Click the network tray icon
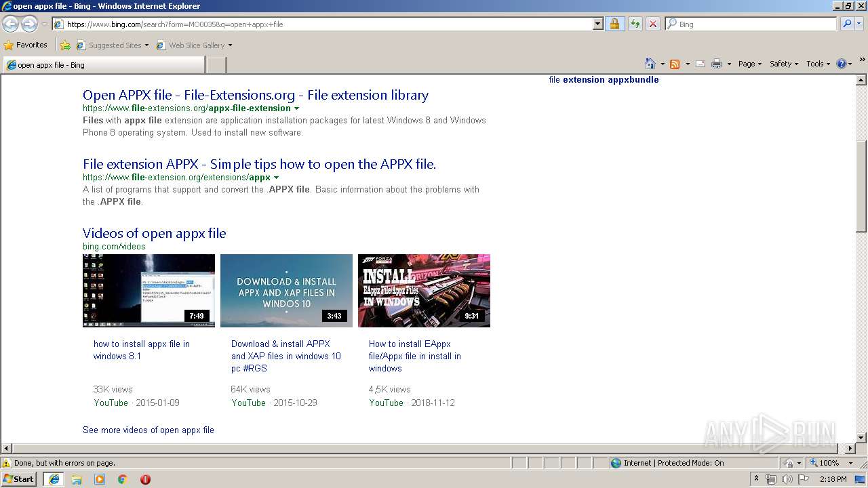This screenshot has width=868, height=488. pyautogui.click(x=771, y=479)
